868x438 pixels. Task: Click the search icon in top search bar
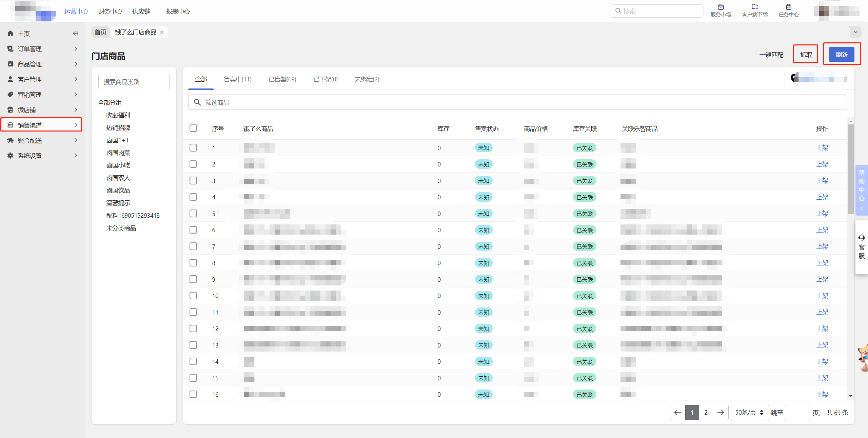pyautogui.click(x=618, y=11)
